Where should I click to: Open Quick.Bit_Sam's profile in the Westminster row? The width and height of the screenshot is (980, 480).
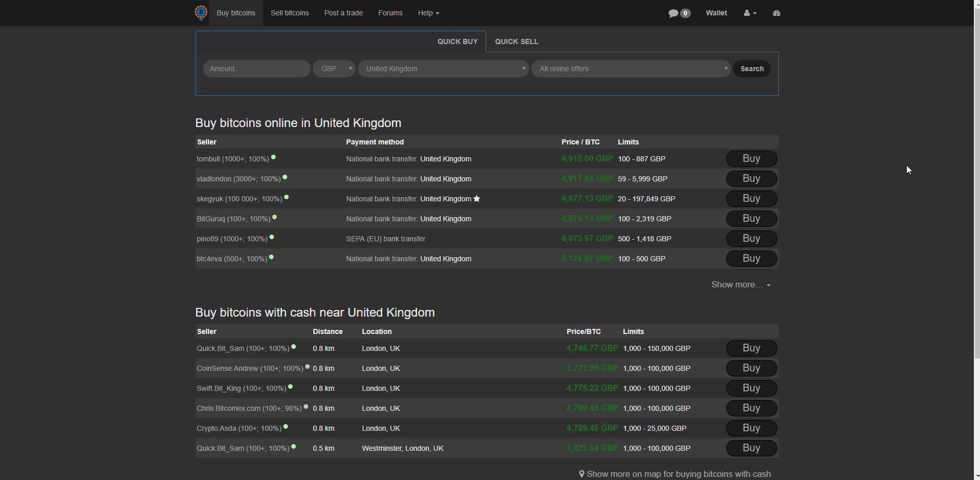coord(243,449)
